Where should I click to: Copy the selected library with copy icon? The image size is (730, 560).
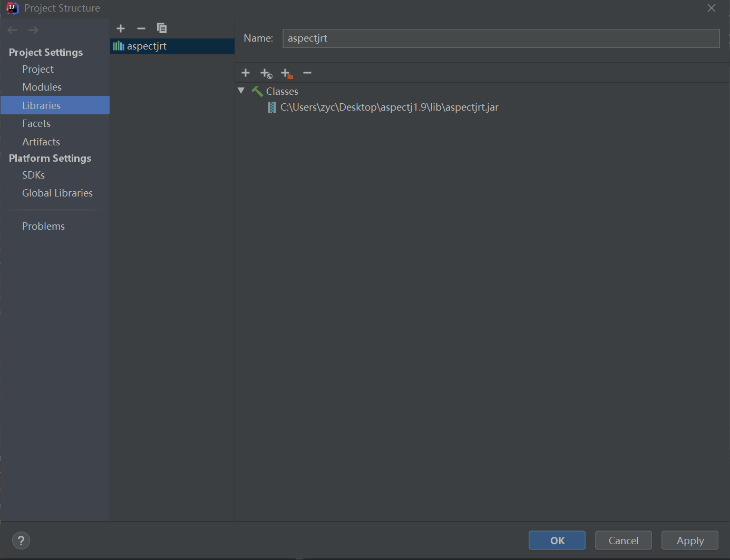tap(162, 28)
